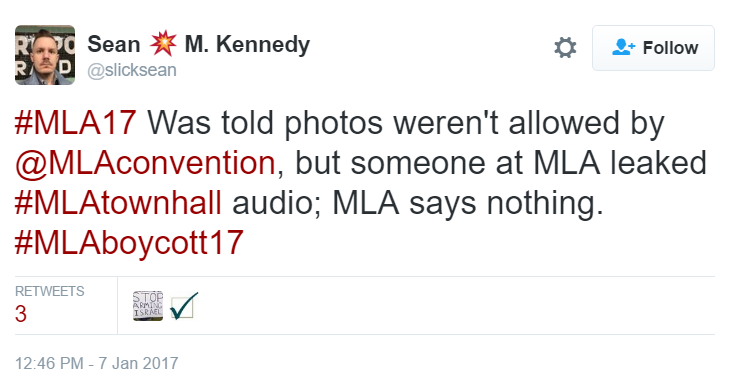This screenshot has width=740, height=388.
Task: Open the Stop Arming Israel retweeter avatar
Action: 148,306
